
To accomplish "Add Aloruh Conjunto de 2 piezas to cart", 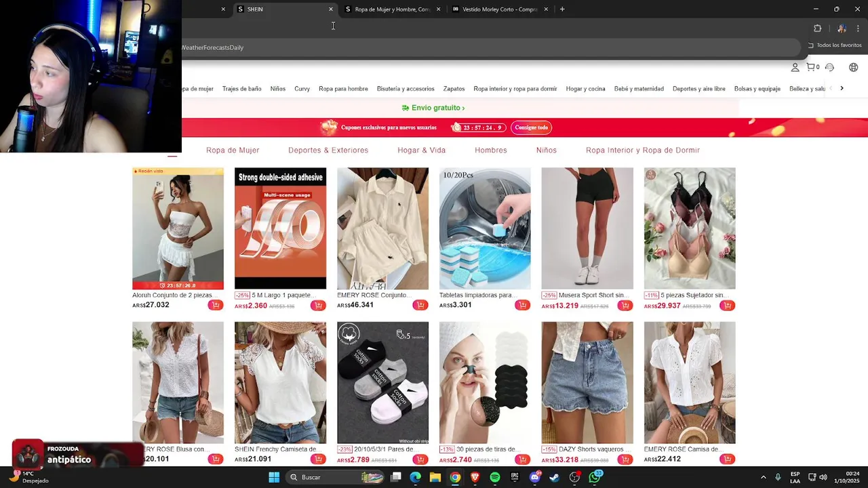I will click(216, 306).
